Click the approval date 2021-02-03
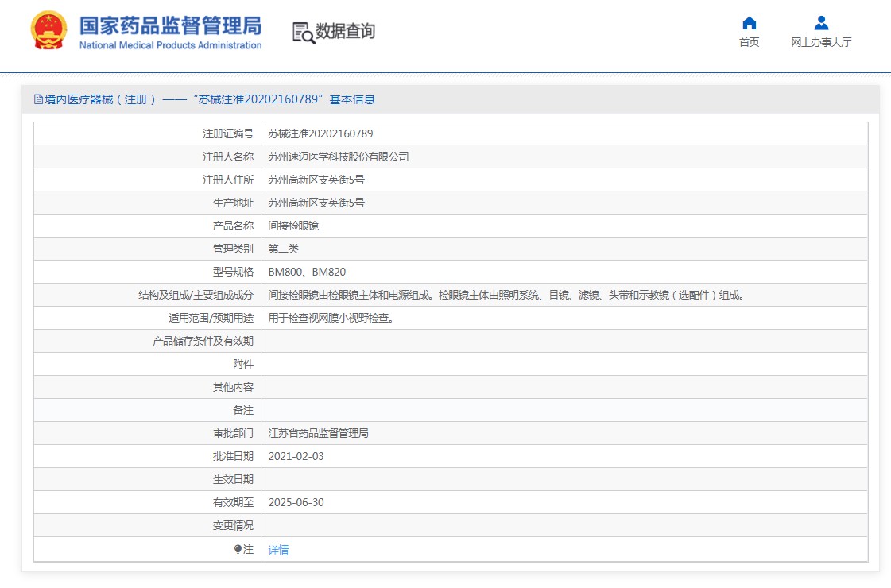 click(x=296, y=456)
